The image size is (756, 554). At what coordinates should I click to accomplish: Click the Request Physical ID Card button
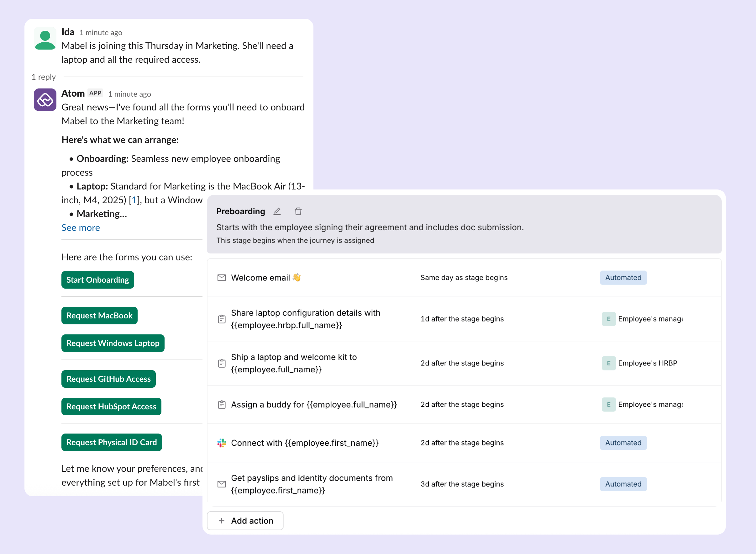[x=111, y=442]
